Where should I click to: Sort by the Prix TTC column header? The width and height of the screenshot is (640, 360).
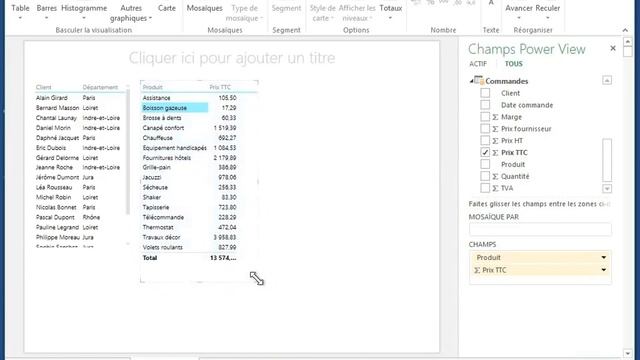pyautogui.click(x=220, y=87)
